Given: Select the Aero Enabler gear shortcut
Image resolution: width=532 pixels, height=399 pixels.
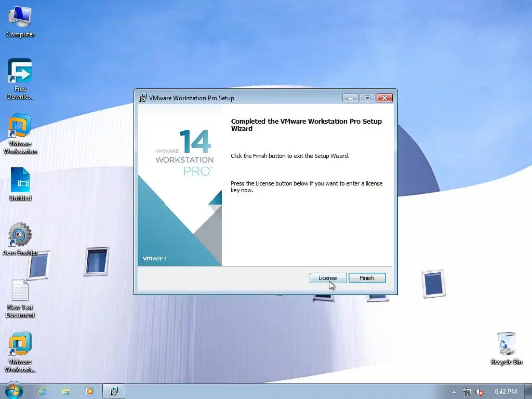Looking at the screenshot, I should (x=20, y=239).
